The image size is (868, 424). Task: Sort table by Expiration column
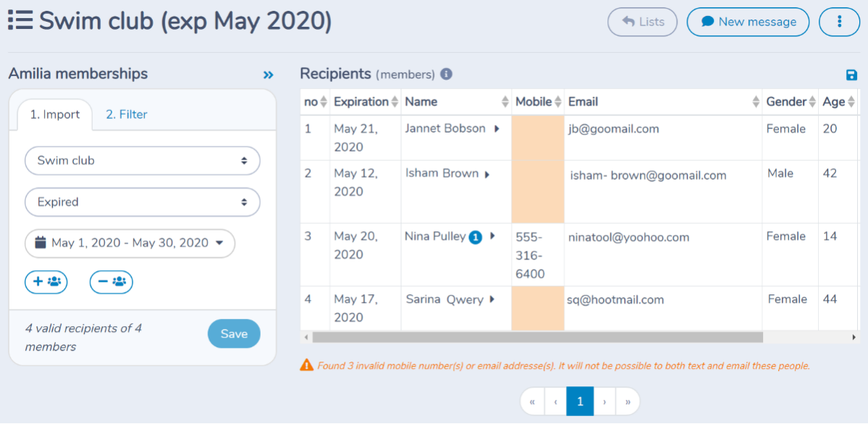(x=395, y=102)
